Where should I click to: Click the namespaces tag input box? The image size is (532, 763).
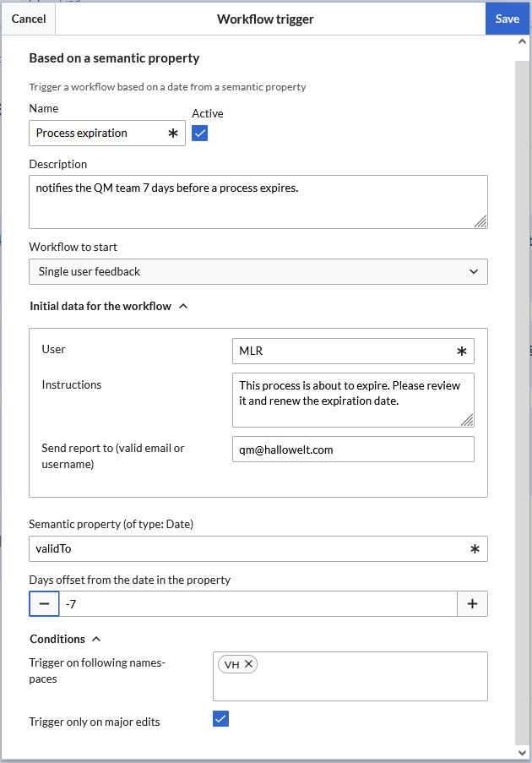(350, 676)
